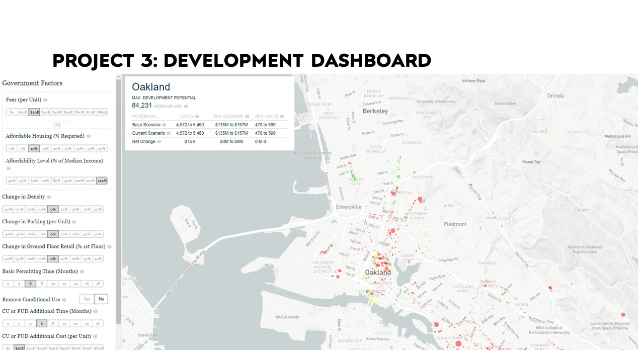
Task: Click help icon next to Current Scenario
Action: coord(169,133)
